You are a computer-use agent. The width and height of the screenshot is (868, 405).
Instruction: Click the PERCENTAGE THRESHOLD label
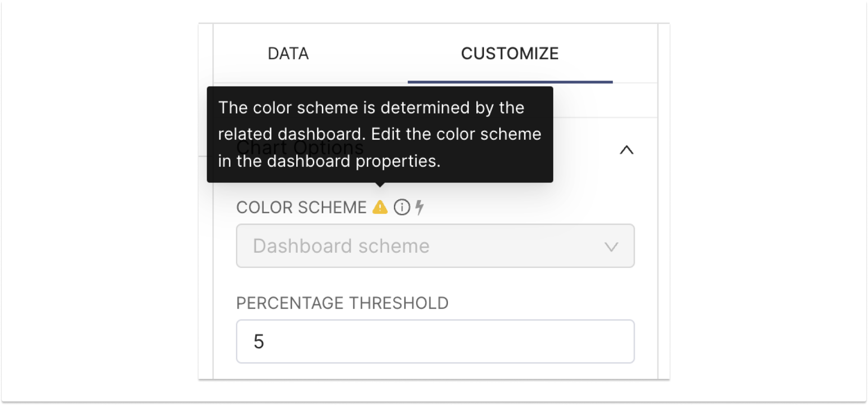pyautogui.click(x=342, y=303)
